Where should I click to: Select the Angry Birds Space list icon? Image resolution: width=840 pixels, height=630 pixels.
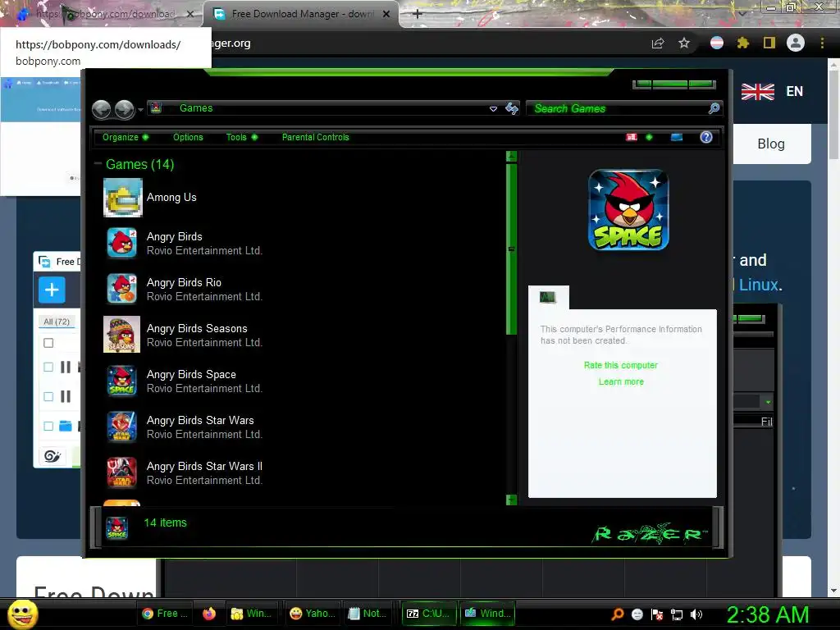(121, 381)
